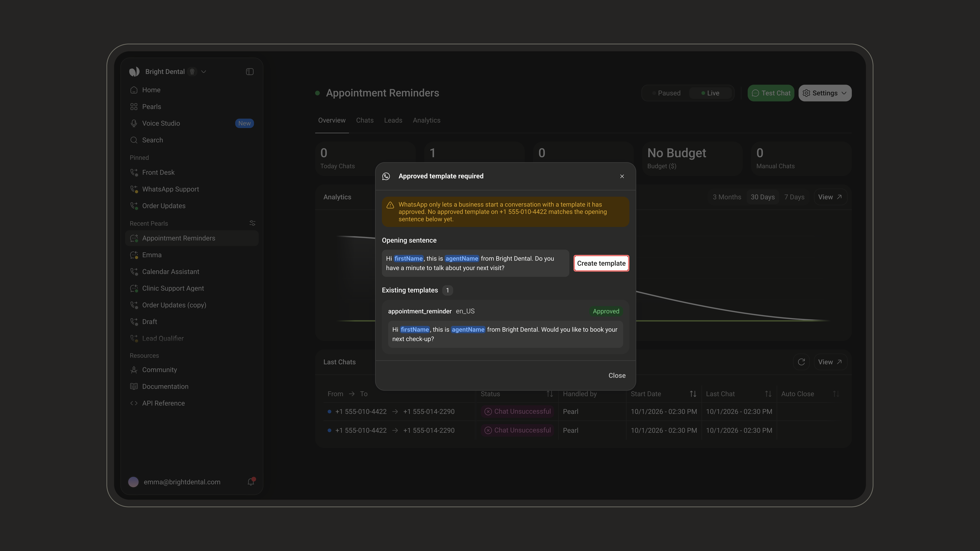
Task: Open Search in the sidebar
Action: (192, 140)
